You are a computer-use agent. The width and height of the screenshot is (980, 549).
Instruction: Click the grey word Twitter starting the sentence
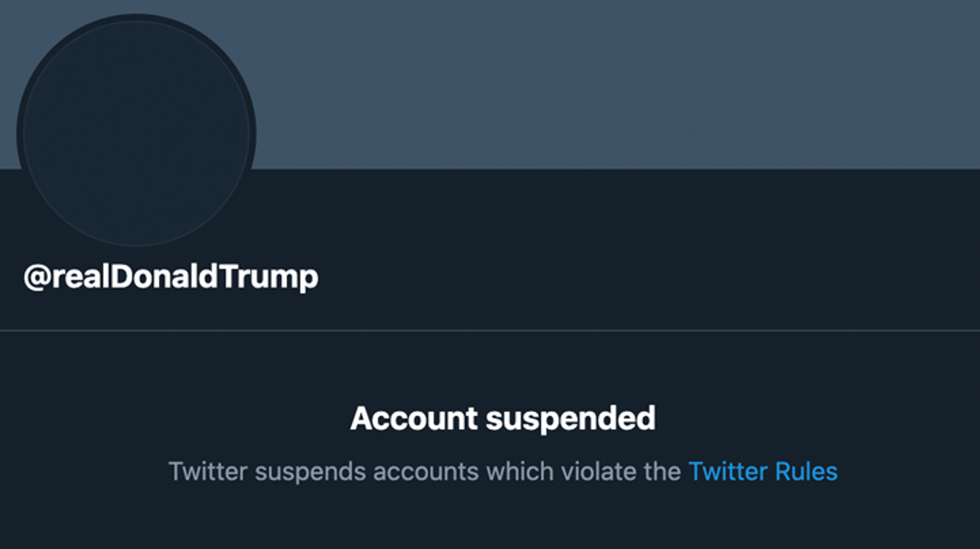click(x=208, y=471)
